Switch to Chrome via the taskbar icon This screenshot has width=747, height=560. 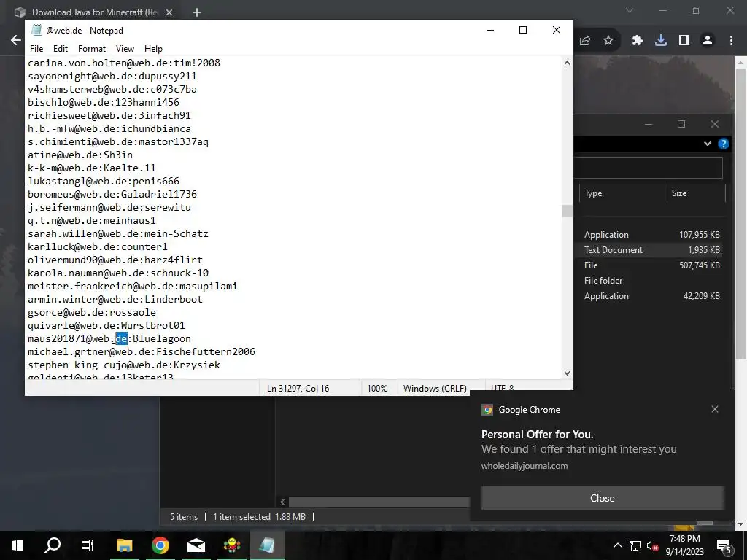pos(160,545)
